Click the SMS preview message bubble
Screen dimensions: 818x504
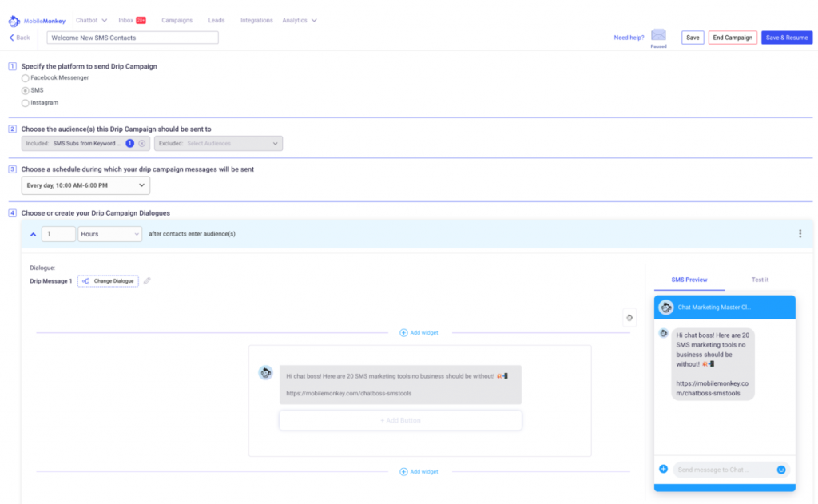click(713, 364)
